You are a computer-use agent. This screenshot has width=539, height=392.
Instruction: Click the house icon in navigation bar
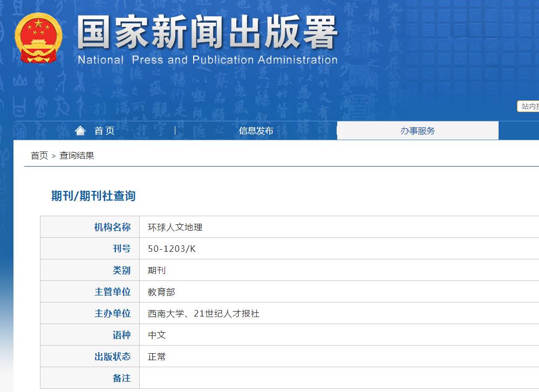pos(80,130)
